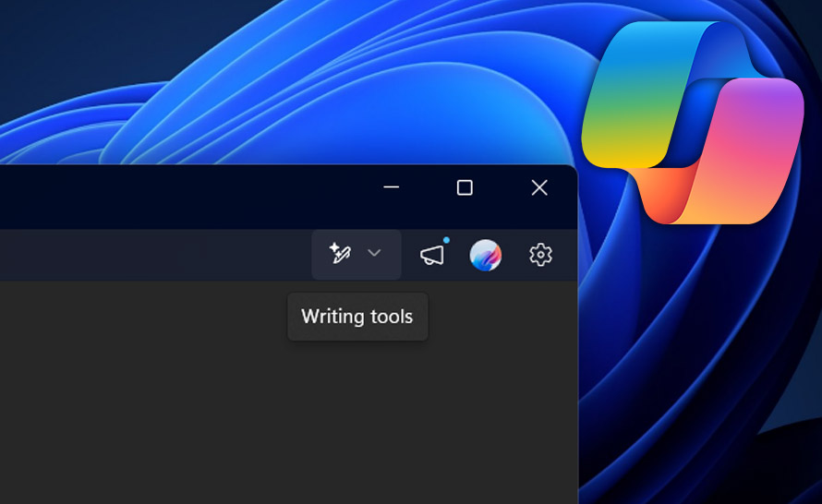The height and width of the screenshot is (504, 822).
Task: Click the toolbar gap between avatar and gear
Action: click(x=513, y=255)
